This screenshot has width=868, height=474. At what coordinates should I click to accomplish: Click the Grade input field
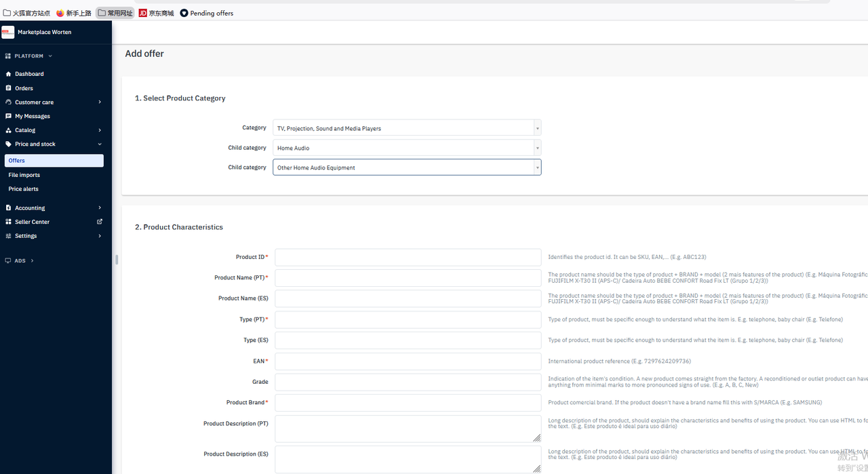[x=408, y=382]
